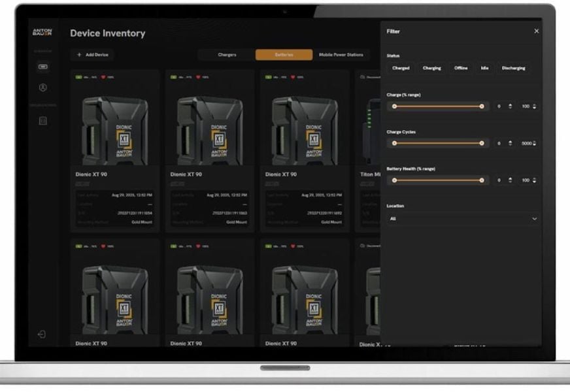
Task: Toggle the Charged status filter
Action: click(x=401, y=69)
